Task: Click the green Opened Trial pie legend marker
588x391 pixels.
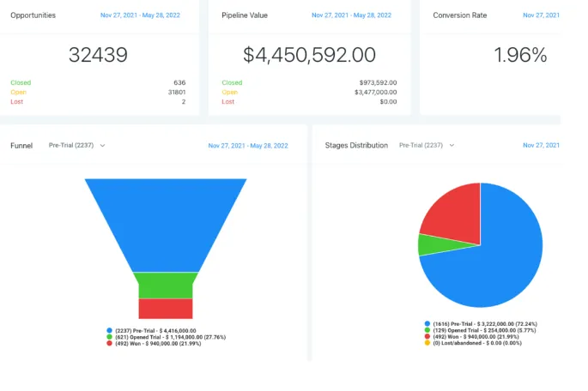Action: [x=427, y=330]
